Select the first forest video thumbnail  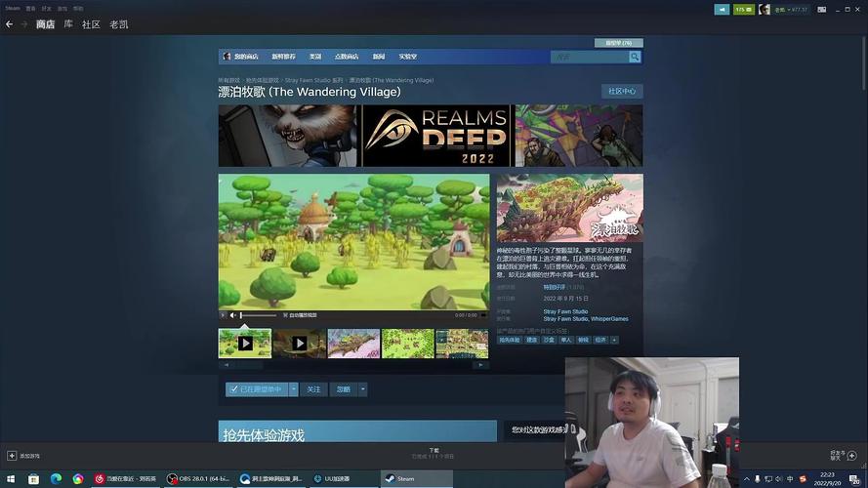[245, 343]
